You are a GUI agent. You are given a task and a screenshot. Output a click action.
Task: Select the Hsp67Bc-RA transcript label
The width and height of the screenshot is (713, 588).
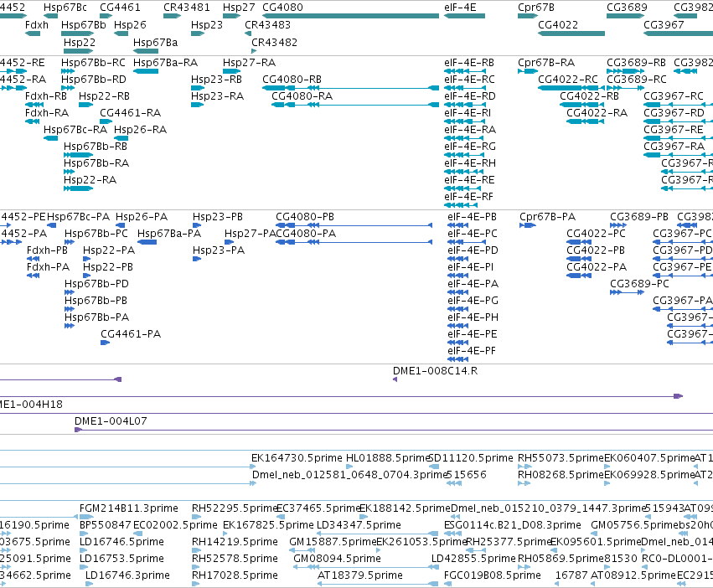coord(75,130)
